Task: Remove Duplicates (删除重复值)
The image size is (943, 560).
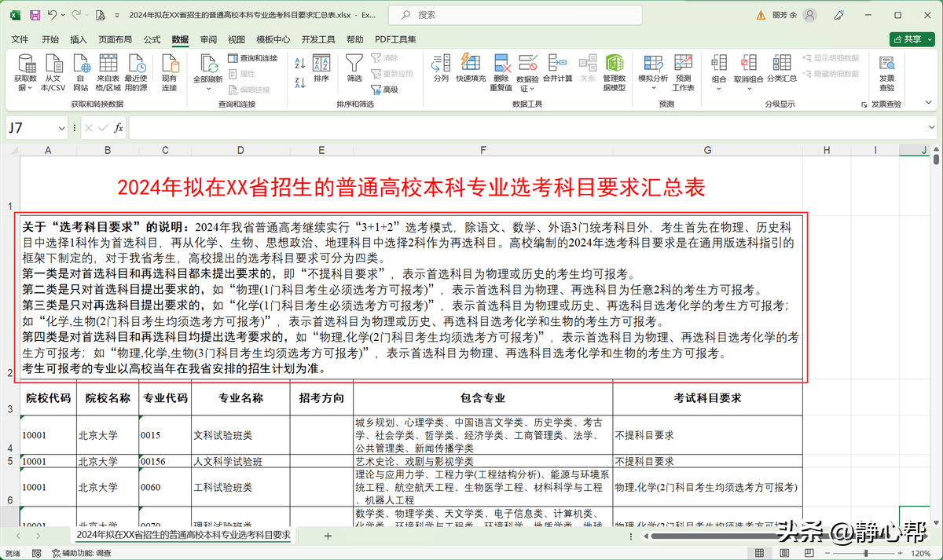Action: (501, 73)
